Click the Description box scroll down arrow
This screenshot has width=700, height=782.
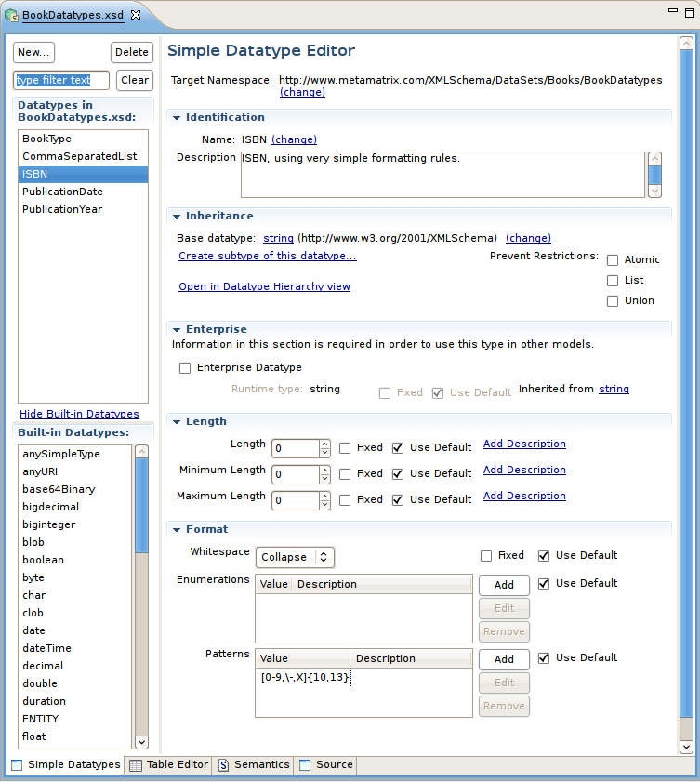654,191
